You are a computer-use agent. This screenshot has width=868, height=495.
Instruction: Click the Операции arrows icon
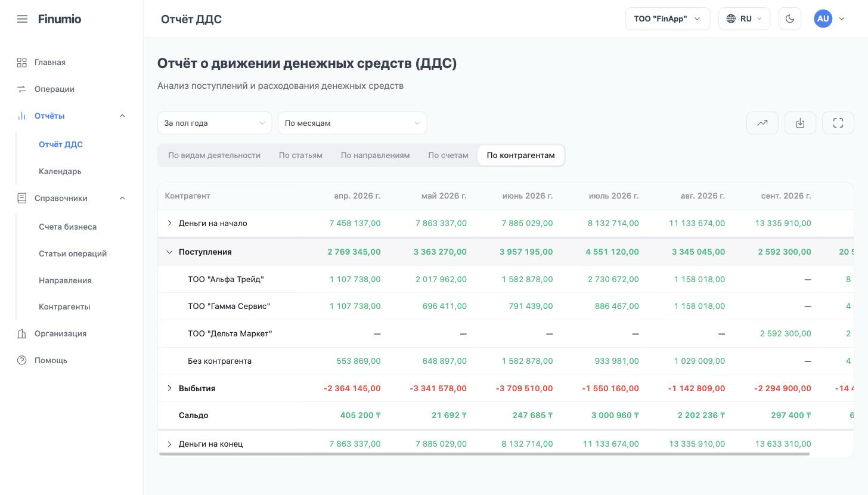pyautogui.click(x=22, y=89)
